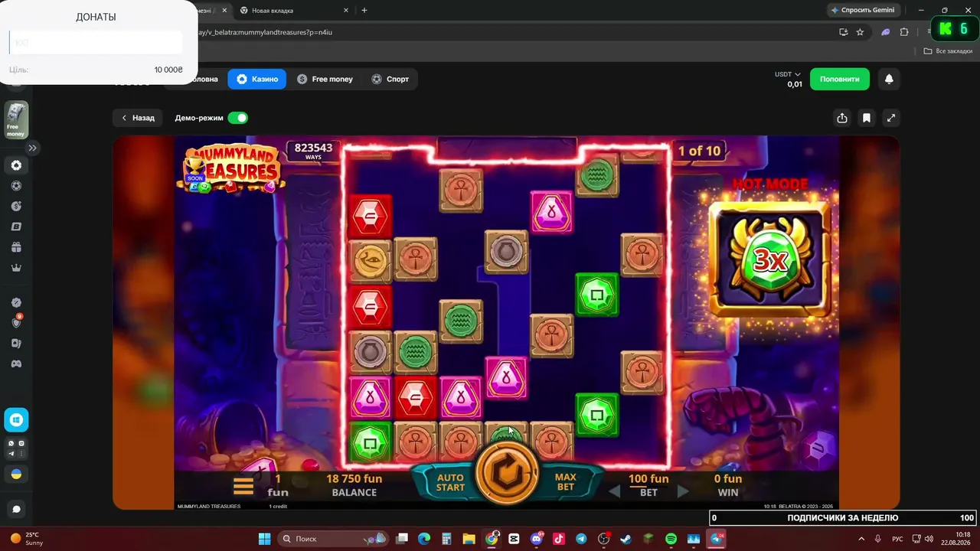Switch to the Новая вкладка browser tab
Screen dimensions: 980x551
[294, 11]
